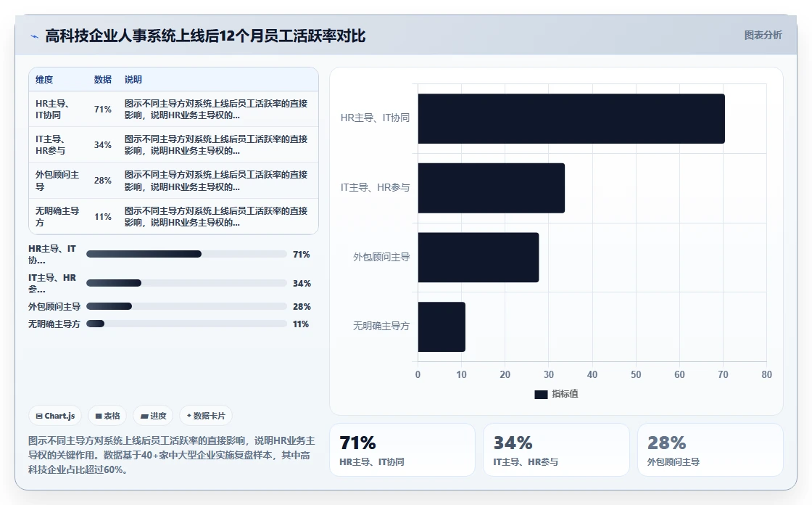Click the 11% cell in the table
The image size is (812, 505).
102,217
